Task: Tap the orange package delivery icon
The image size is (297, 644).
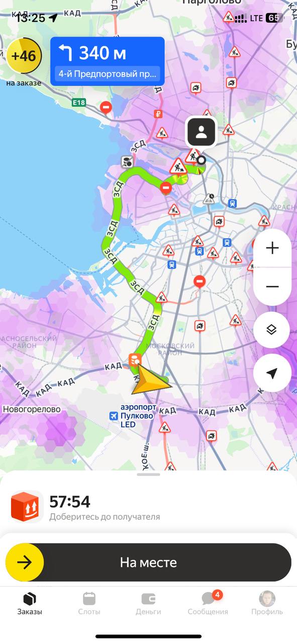Action: point(27,507)
